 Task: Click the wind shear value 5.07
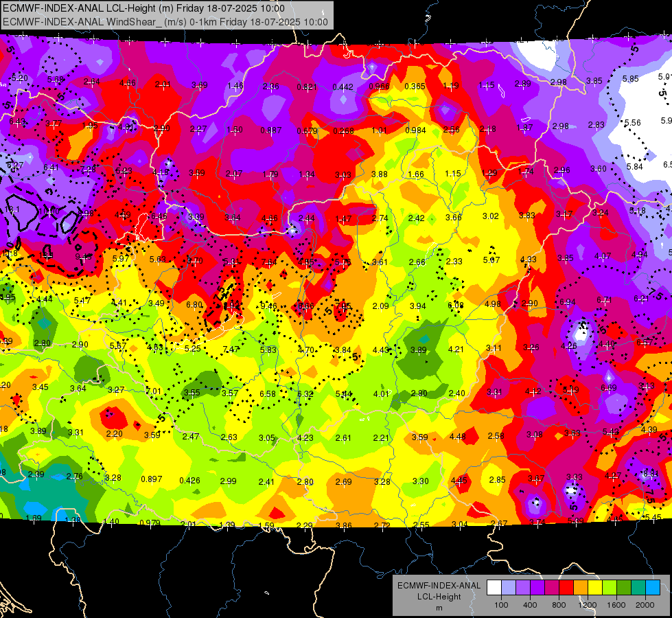click(x=491, y=260)
